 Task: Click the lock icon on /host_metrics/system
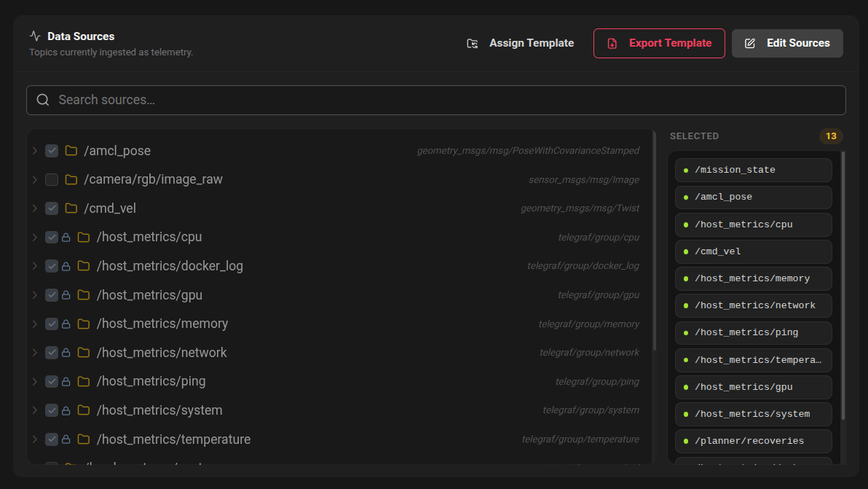[x=66, y=410]
